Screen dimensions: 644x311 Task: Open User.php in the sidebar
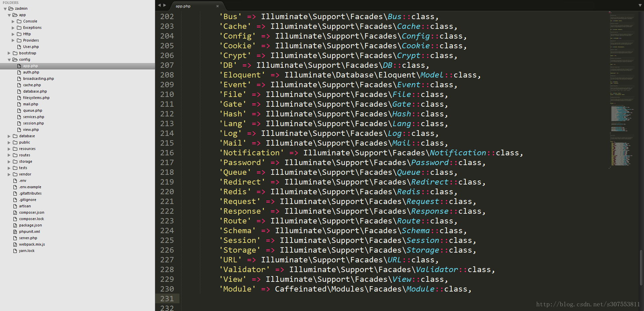click(x=31, y=47)
